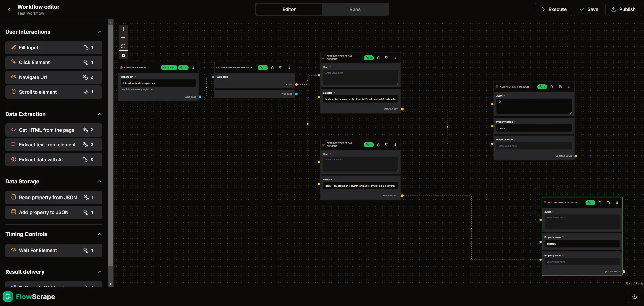Select the Zoom Out canvas control
Image resolution: width=644 pixels, height=306 pixels.
pyautogui.click(x=123, y=38)
